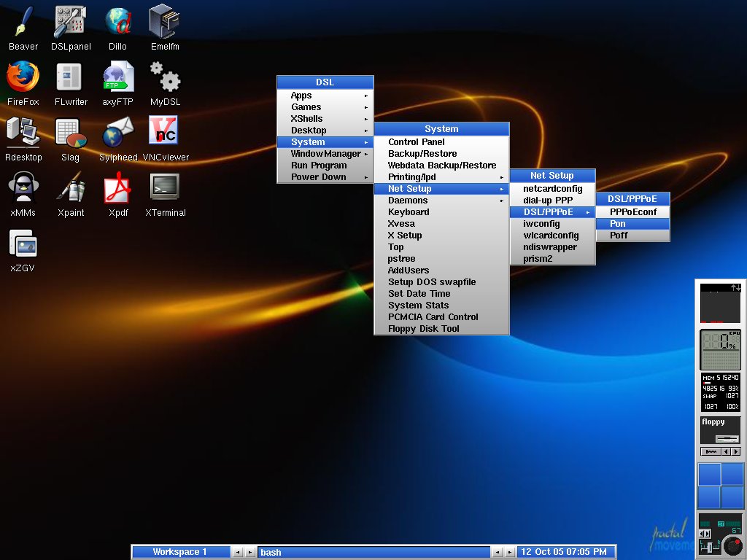The image size is (747, 560).
Task: Select next mount point arrow under floppy
Action: tap(736, 451)
